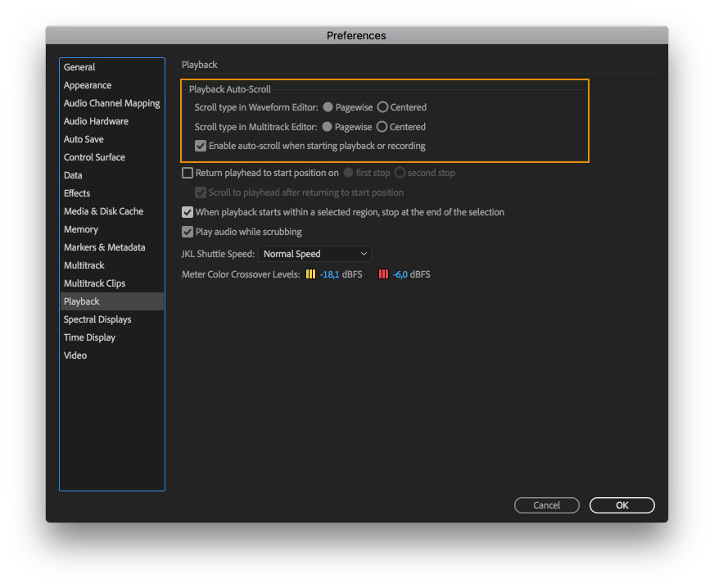
Task: Open the Auto Save preferences
Action: click(x=84, y=138)
